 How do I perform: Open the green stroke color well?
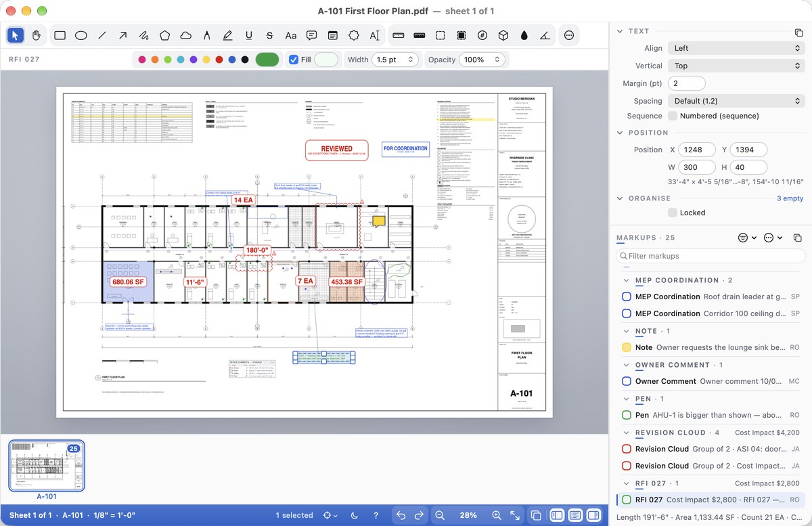[267, 60]
